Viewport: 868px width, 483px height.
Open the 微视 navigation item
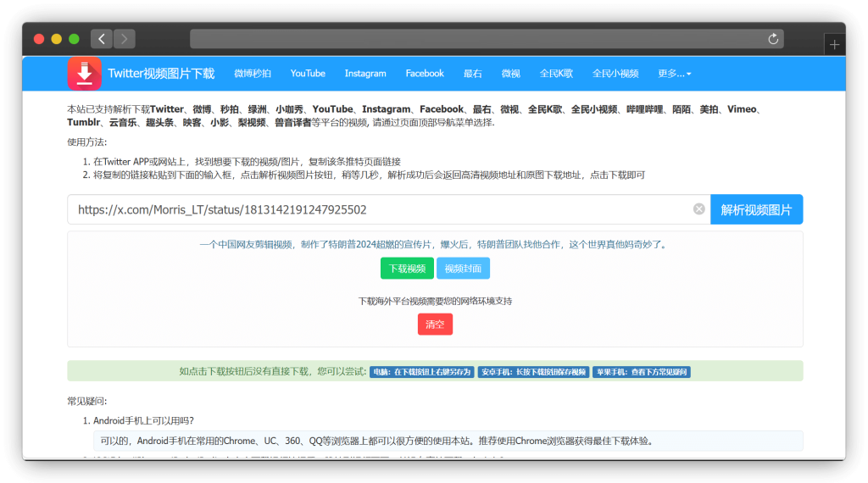[510, 74]
